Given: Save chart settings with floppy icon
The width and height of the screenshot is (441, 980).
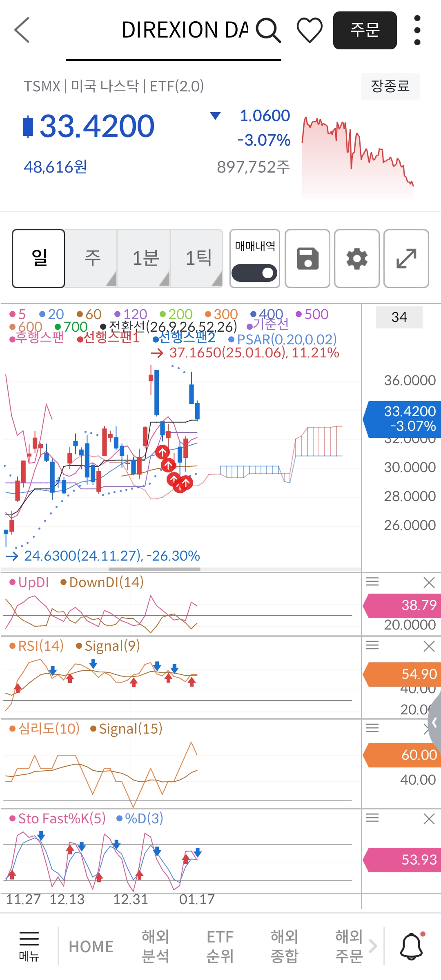Looking at the screenshot, I should [x=307, y=259].
